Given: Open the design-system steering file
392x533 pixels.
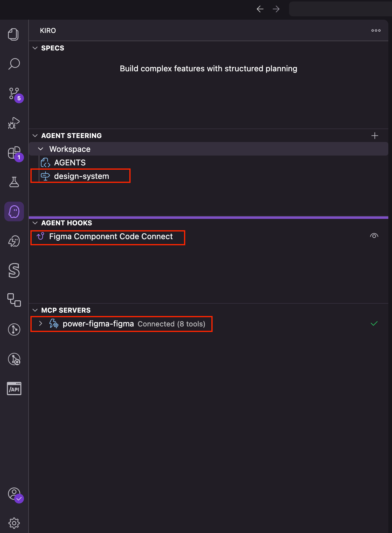Looking at the screenshot, I should [x=81, y=176].
